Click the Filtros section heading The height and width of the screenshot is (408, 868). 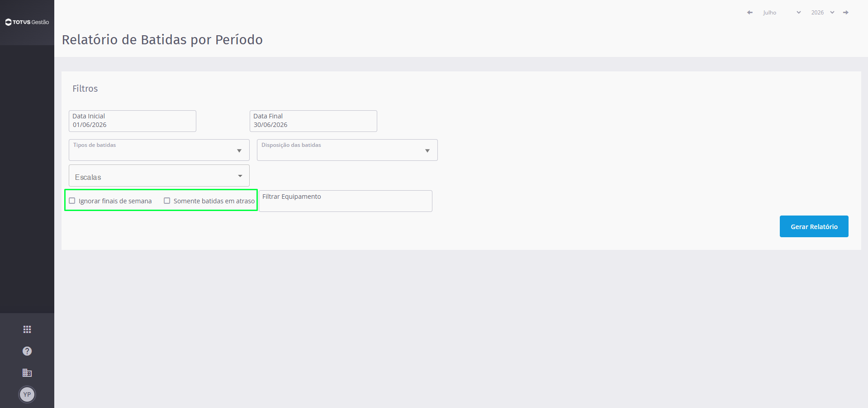(85, 89)
